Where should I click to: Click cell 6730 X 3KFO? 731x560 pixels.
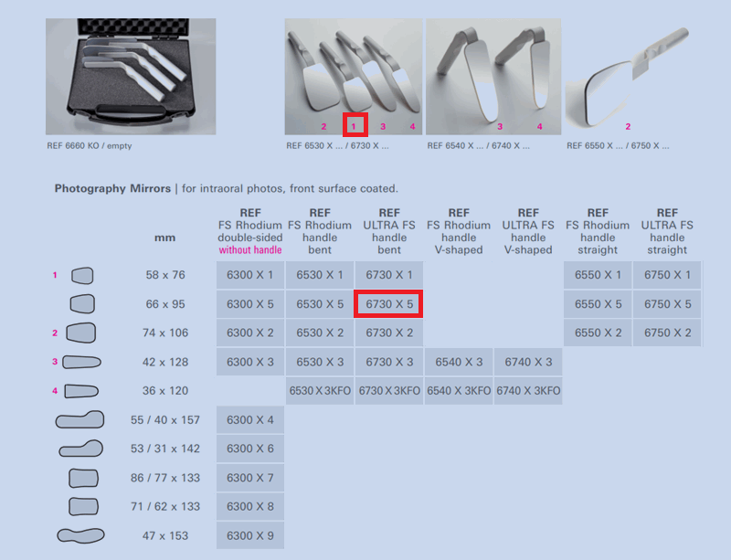[x=389, y=391]
